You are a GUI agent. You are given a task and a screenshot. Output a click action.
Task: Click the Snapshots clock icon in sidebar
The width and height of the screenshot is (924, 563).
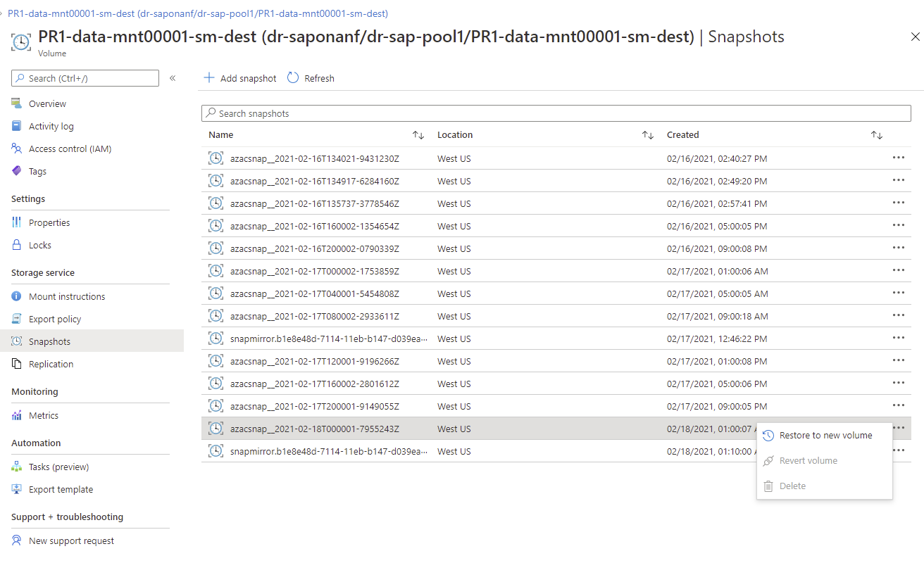click(x=17, y=341)
